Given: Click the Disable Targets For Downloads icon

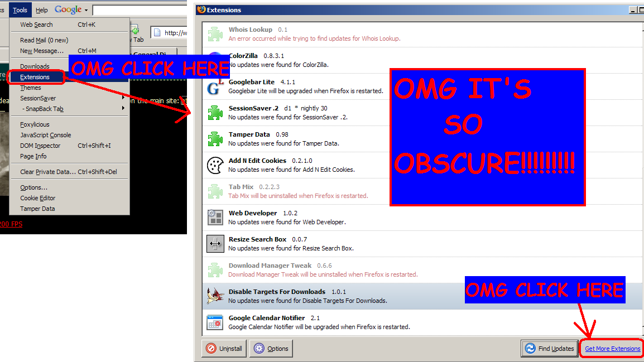Looking at the screenshot, I should (215, 296).
